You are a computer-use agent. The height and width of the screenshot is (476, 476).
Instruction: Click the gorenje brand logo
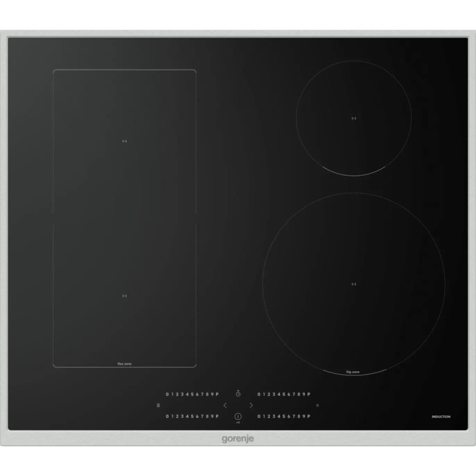[x=237, y=439]
